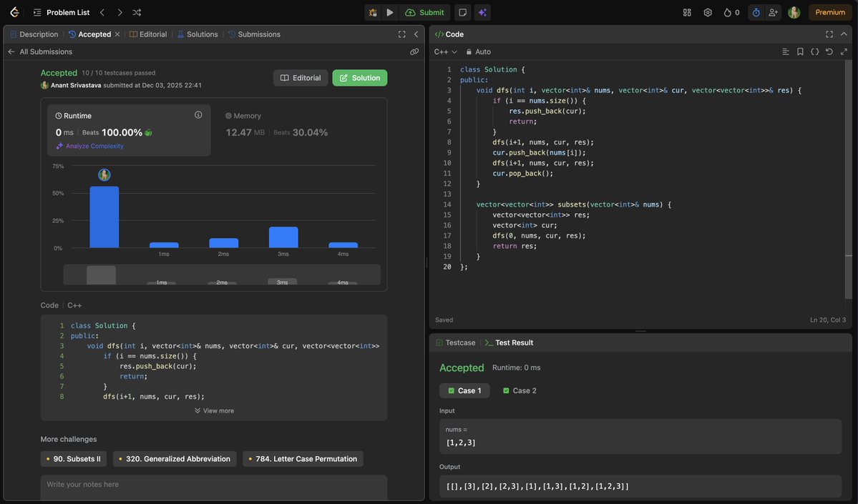Open the profile avatar menu

tap(794, 12)
